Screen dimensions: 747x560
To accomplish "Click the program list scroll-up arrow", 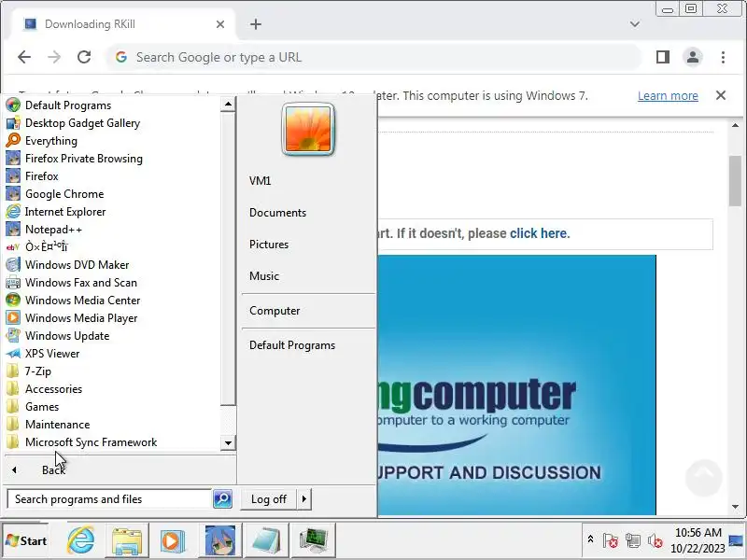I will (228, 104).
